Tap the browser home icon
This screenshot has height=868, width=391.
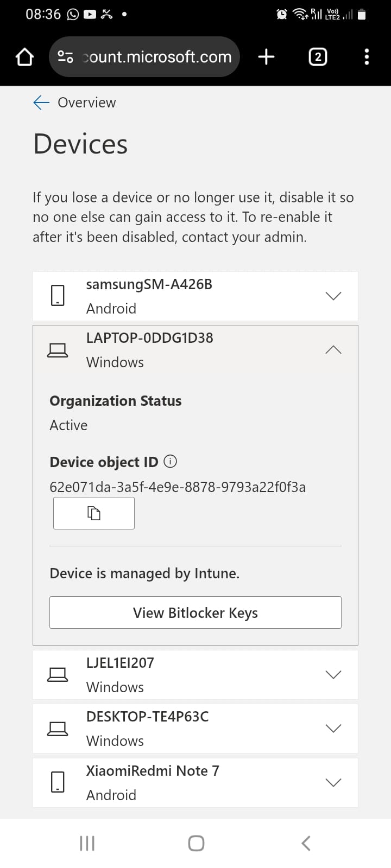coord(24,57)
